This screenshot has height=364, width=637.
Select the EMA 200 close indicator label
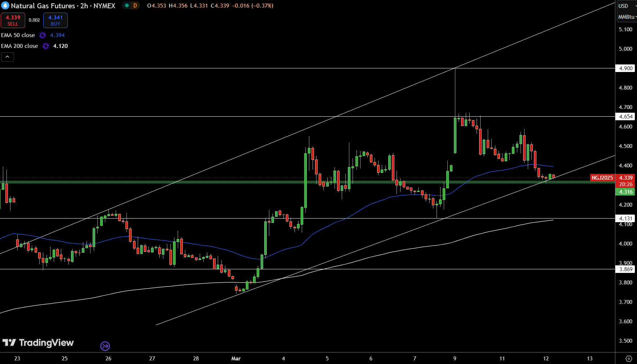[19, 46]
